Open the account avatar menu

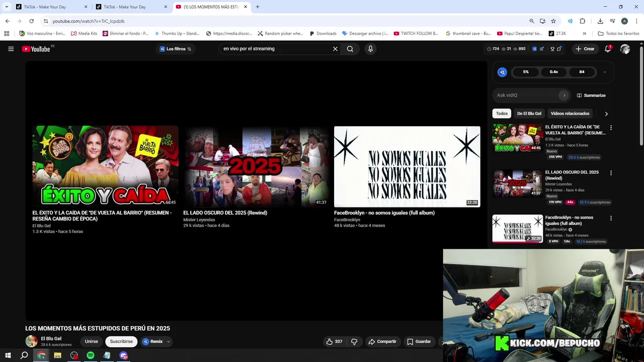click(x=625, y=49)
